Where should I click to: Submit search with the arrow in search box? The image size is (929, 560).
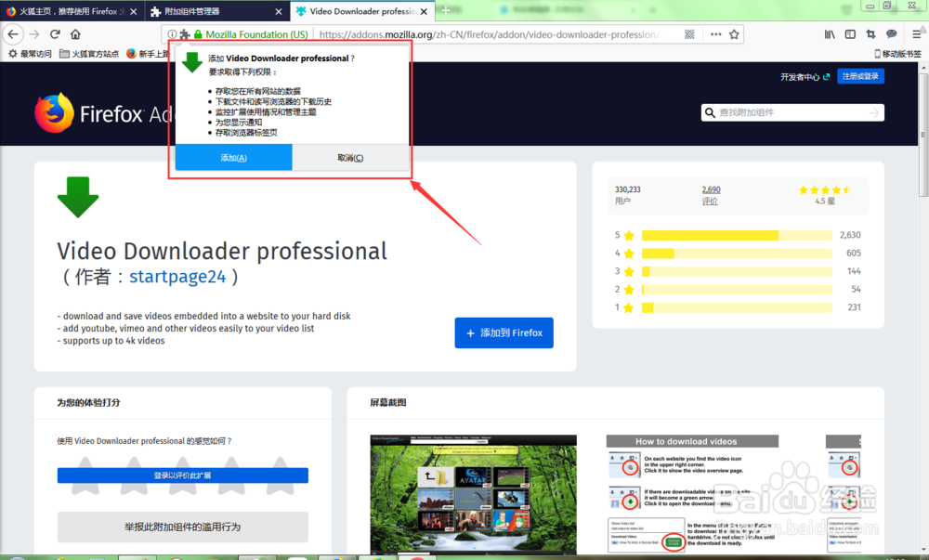(x=874, y=112)
